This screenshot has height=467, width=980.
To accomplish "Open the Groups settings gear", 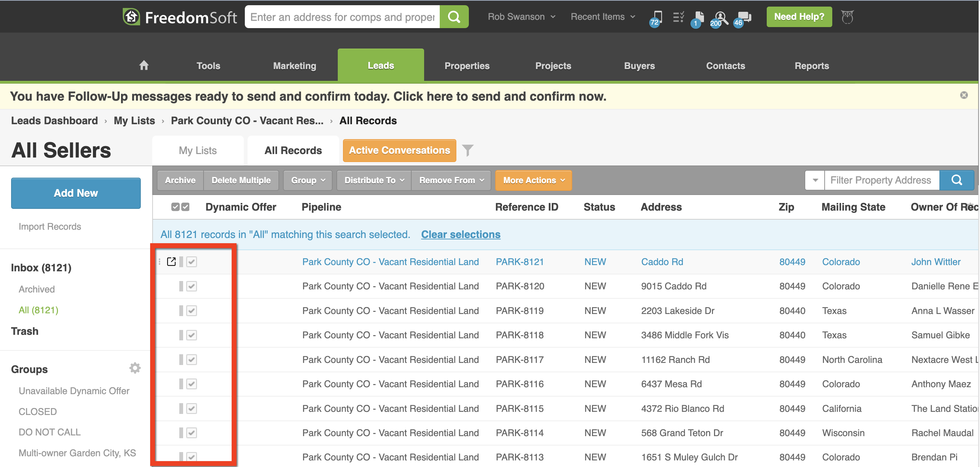I will coord(135,368).
